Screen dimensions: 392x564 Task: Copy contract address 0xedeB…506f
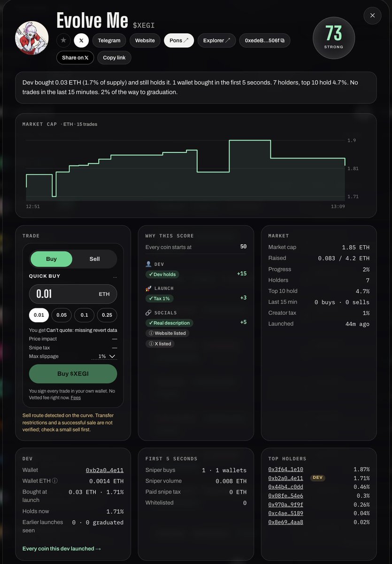point(265,40)
